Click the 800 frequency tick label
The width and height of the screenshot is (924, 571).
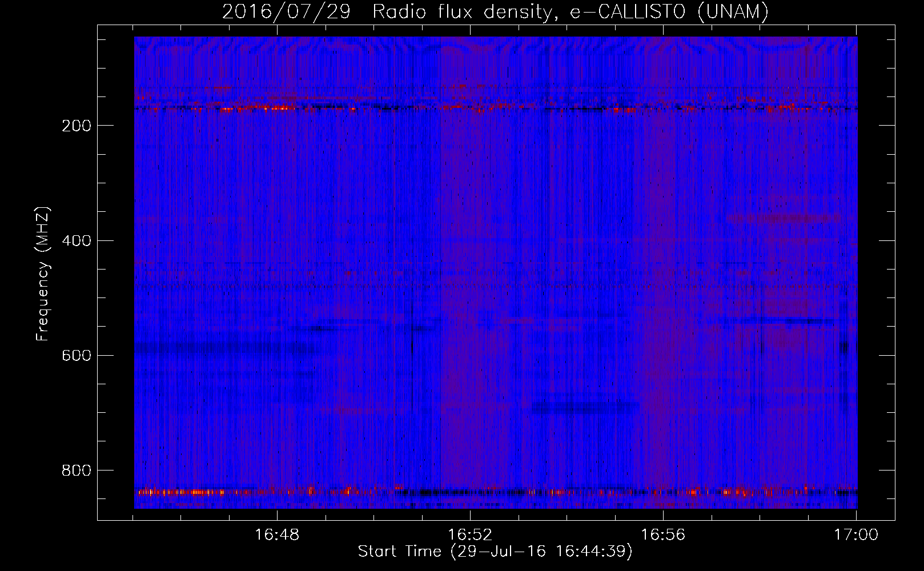tap(77, 471)
